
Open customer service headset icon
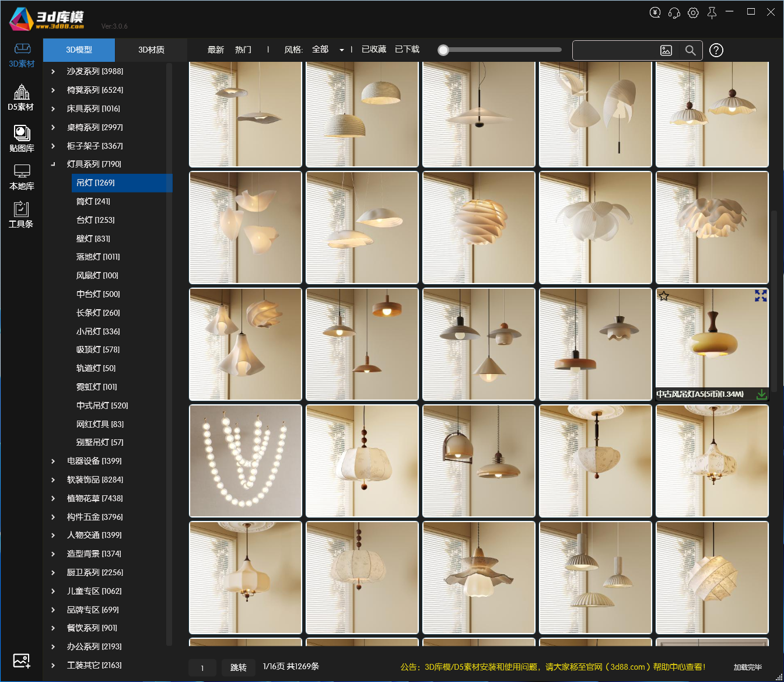[x=674, y=12]
